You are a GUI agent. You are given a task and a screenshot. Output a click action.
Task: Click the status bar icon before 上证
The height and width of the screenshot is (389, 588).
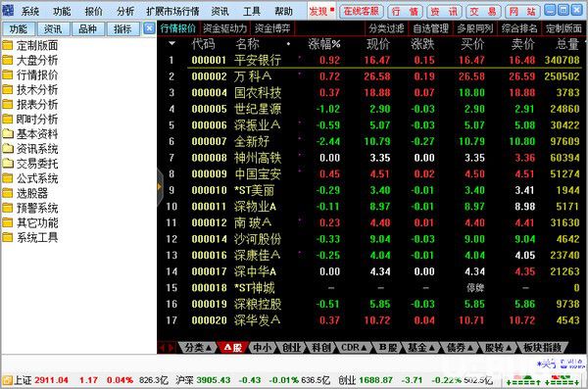click(7, 380)
